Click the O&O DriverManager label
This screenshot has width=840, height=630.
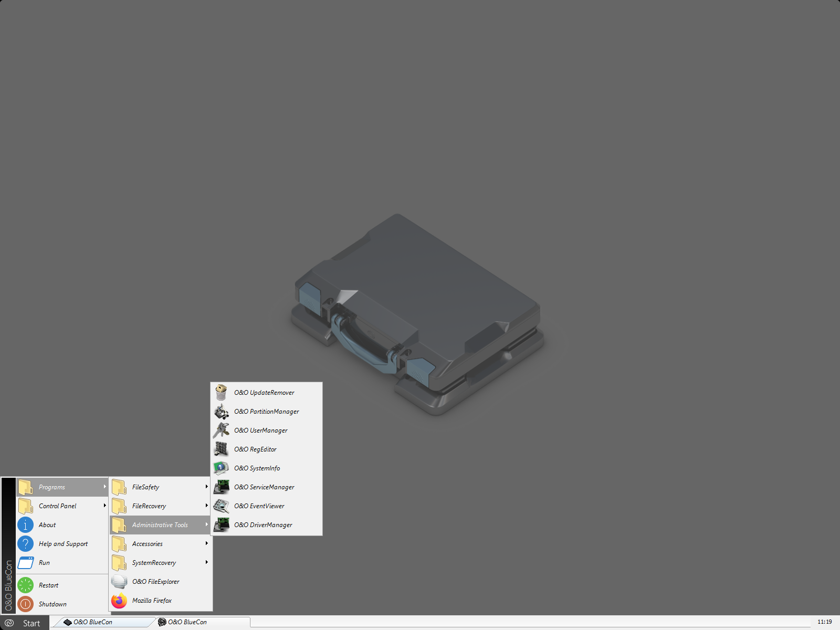(263, 525)
